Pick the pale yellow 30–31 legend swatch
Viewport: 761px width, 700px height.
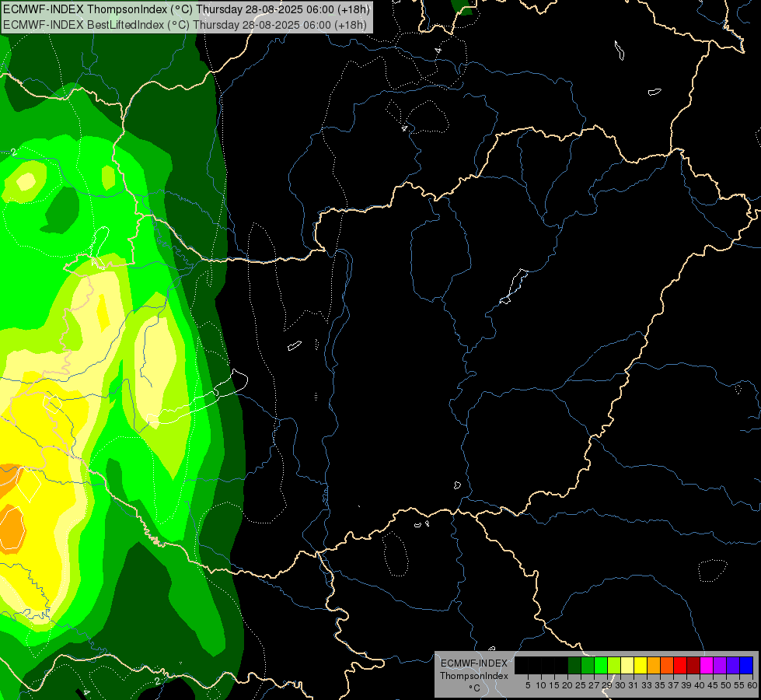pos(627,665)
